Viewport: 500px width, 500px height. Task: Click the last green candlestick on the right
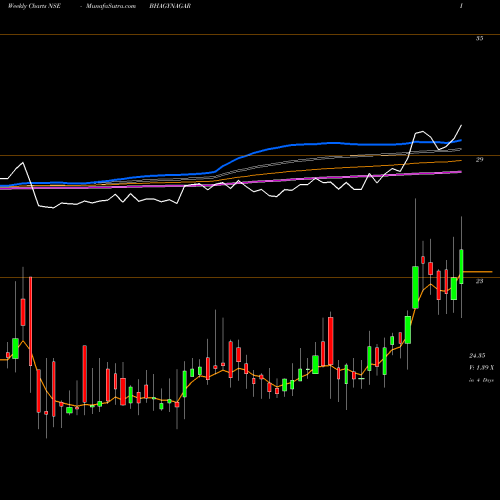point(461,266)
